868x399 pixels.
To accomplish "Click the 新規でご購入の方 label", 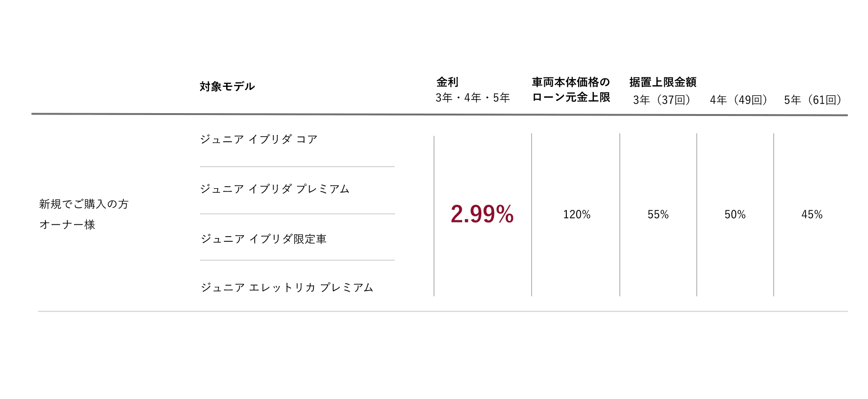I will coord(84,204).
